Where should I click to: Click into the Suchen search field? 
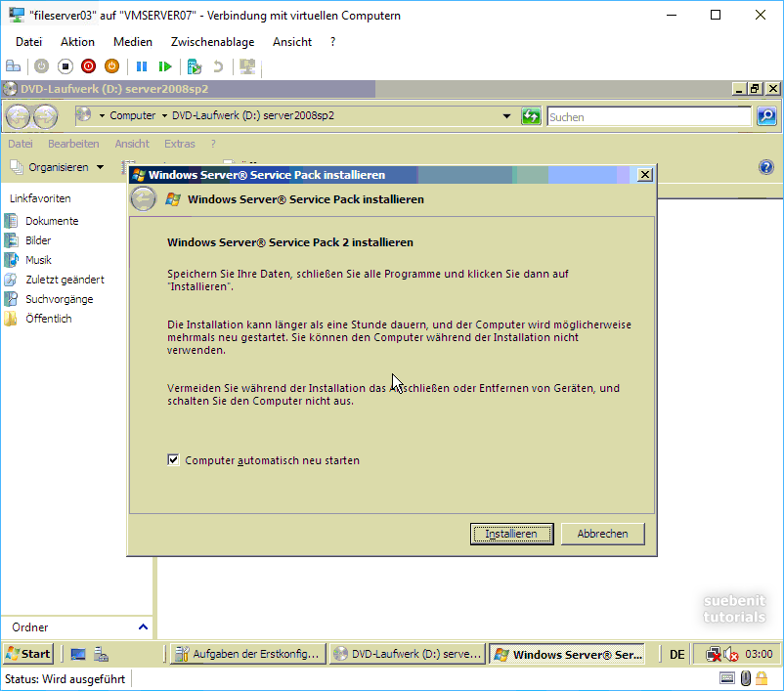tap(649, 117)
